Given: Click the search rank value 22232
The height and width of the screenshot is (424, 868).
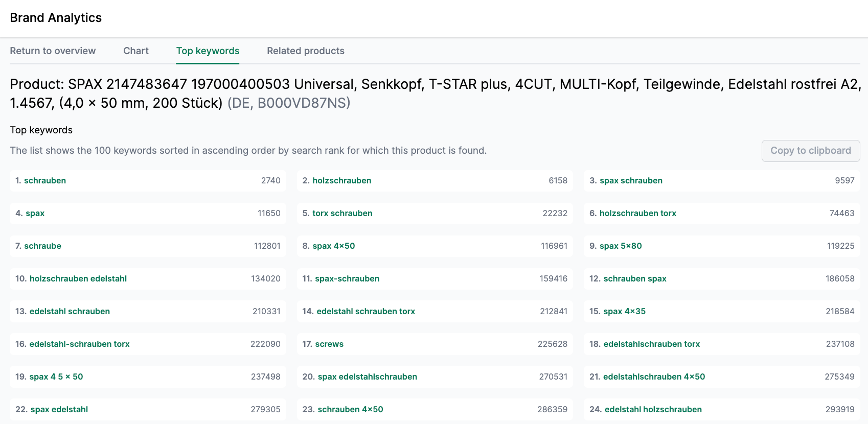Looking at the screenshot, I should (x=555, y=213).
